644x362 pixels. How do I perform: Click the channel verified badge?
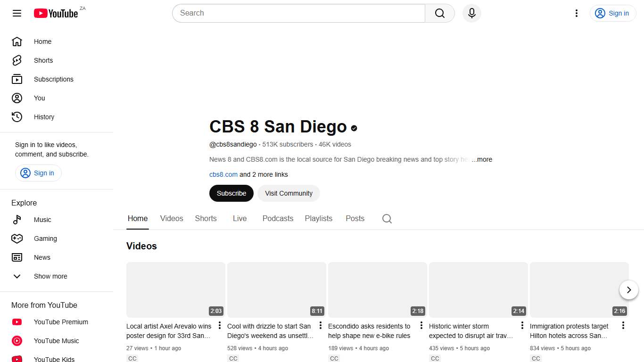pyautogui.click(x=354, y=128)
